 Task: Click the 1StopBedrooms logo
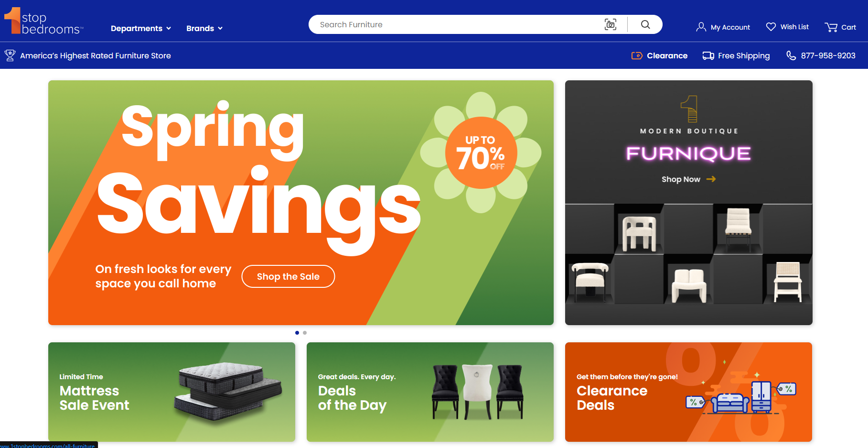tap(43, 21)
